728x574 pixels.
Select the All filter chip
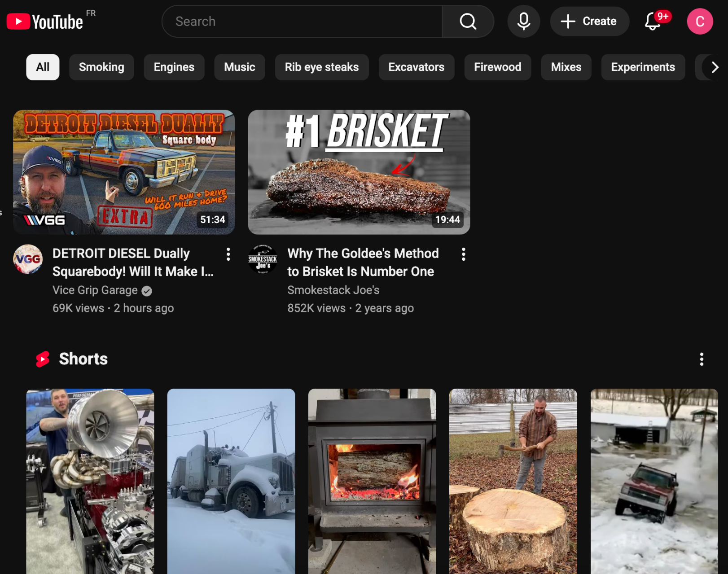tap(43, 67)
